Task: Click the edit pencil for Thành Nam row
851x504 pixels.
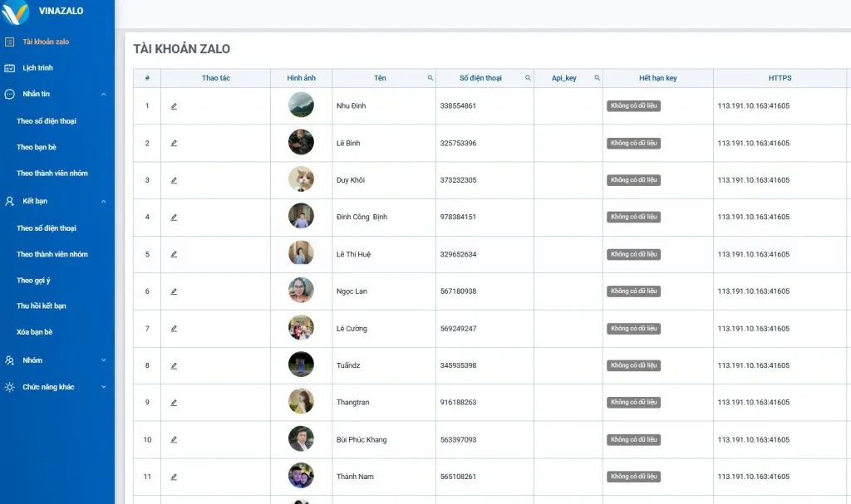Action: [x=174, y=477]
